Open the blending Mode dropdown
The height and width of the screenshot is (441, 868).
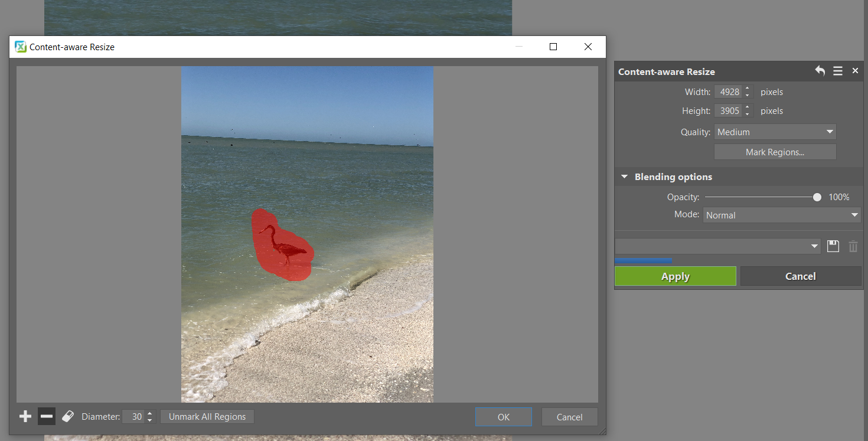782,215
